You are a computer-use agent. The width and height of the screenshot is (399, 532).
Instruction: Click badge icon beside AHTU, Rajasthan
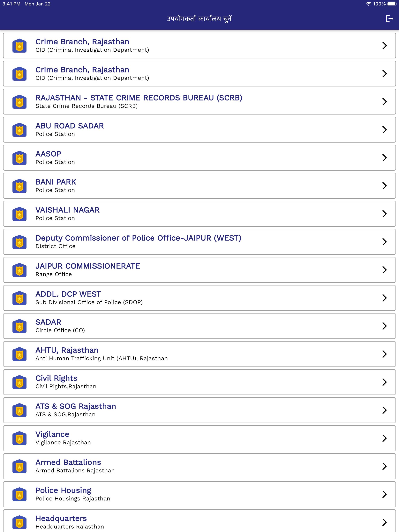pyautogui.click(x=19, y=354)
